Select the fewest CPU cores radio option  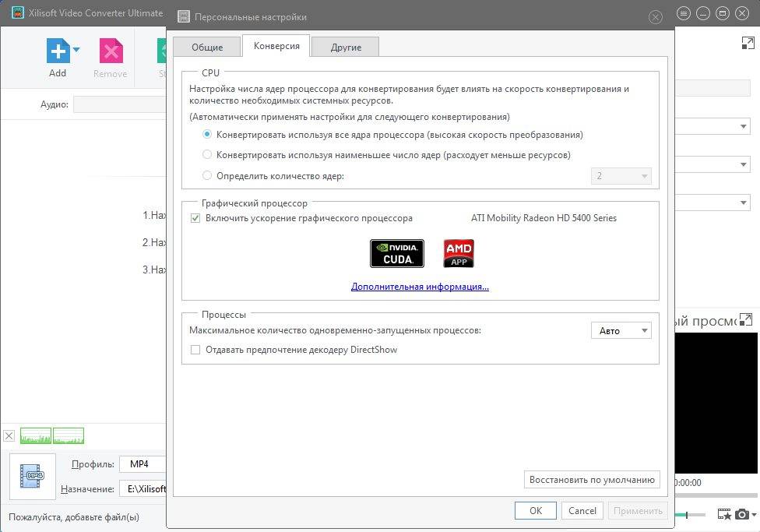[207, 155]
